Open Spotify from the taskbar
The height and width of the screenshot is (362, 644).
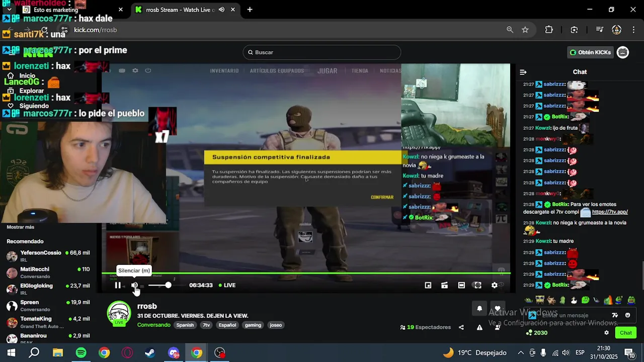click(81, 352)
